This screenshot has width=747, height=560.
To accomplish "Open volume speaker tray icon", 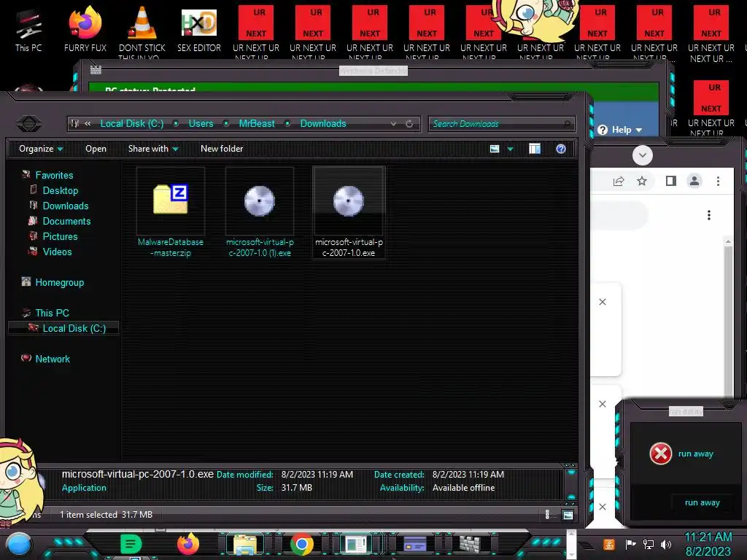I will [x=665, y=544].
